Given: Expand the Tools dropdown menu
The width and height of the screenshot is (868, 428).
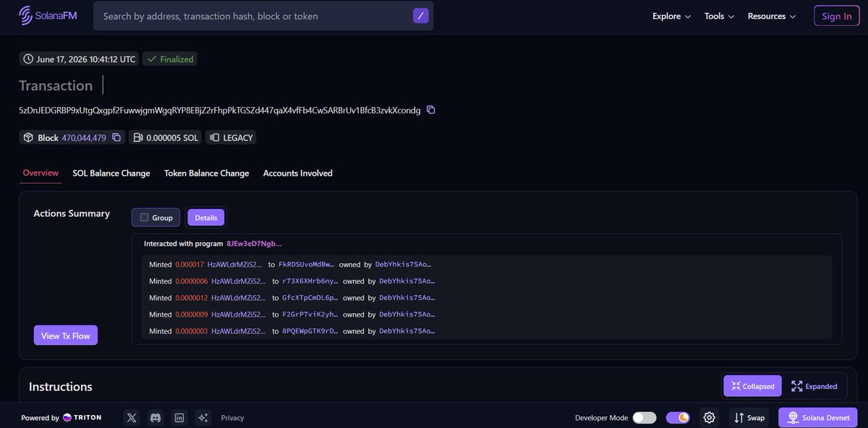Looking at the screenshot, I should pyautogui.click(x=719, y=16).
